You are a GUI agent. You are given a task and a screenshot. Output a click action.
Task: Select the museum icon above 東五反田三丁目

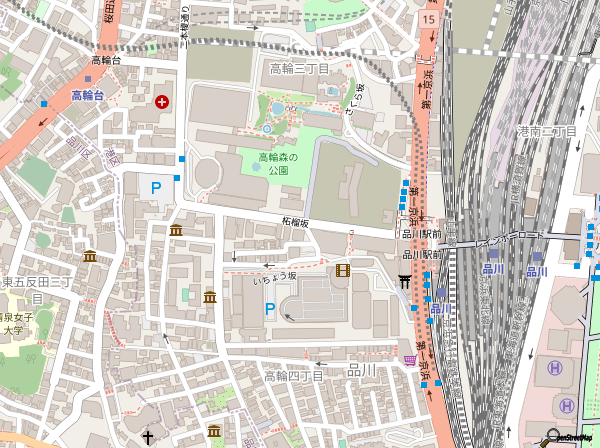[x=90, y=257]
